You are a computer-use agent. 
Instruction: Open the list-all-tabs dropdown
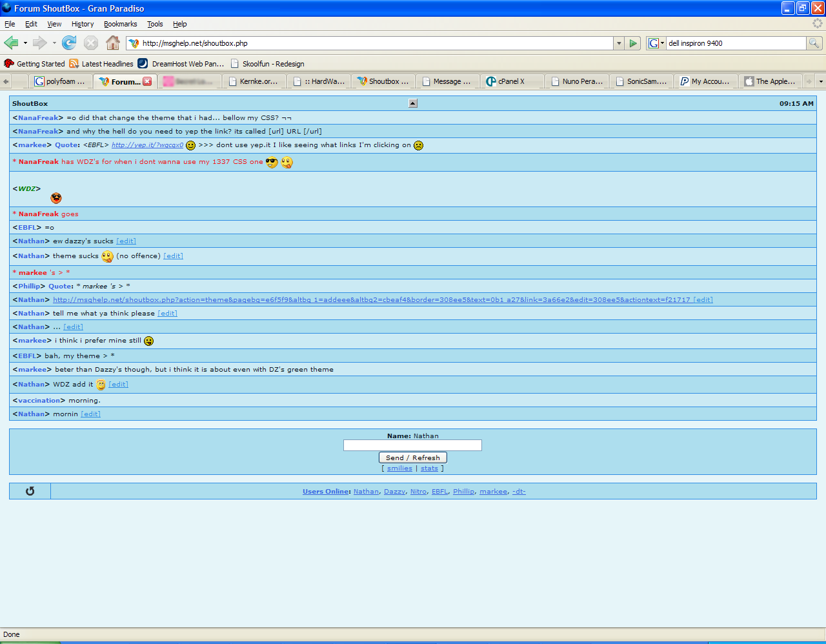click(820, 81)
